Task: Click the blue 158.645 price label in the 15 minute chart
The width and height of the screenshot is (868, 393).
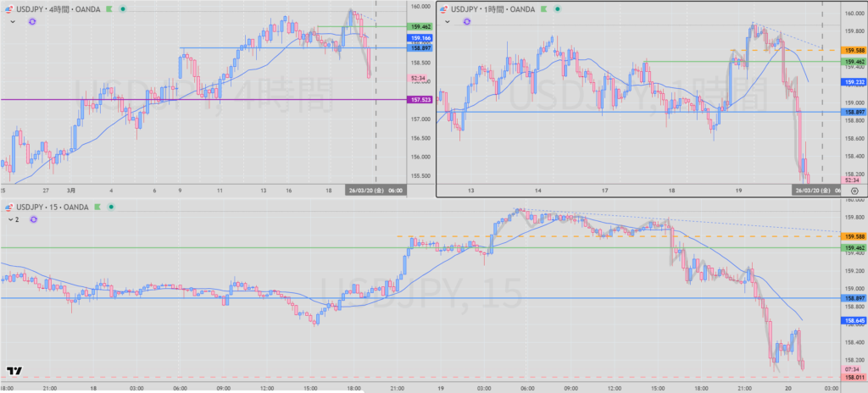Action: click(x=854, y=321)
